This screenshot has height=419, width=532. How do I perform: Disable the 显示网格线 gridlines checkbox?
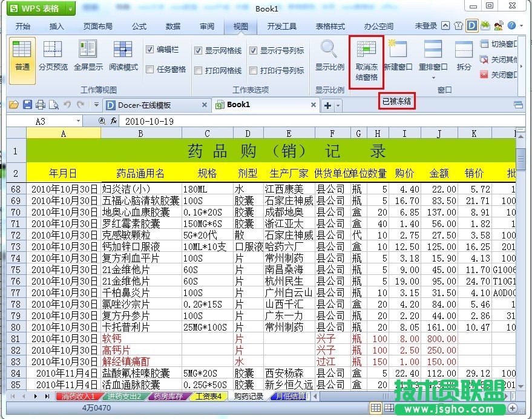(x=199, y=50)
